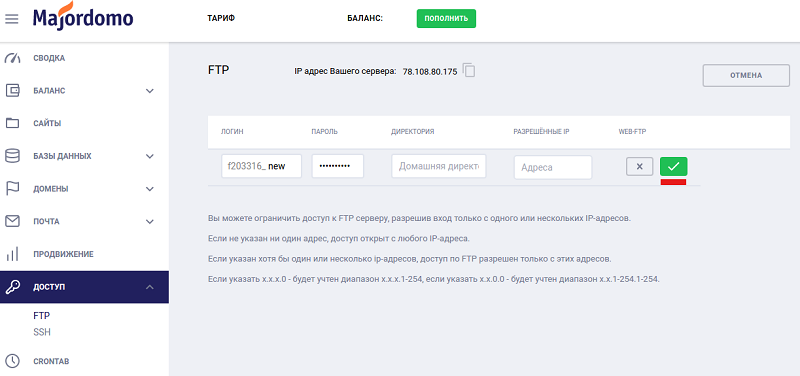Collapse the Доступ submenu chevron
This screenshot has width=800, height=376.
[149, 287]
